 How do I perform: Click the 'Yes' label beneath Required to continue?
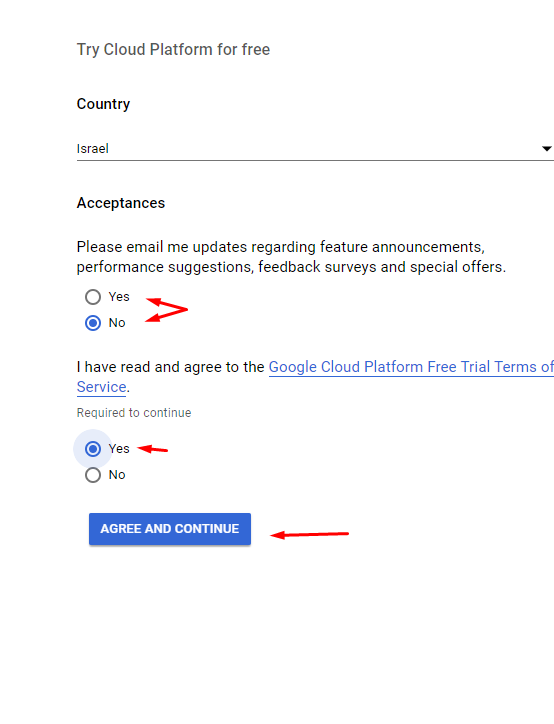(119, 449)
